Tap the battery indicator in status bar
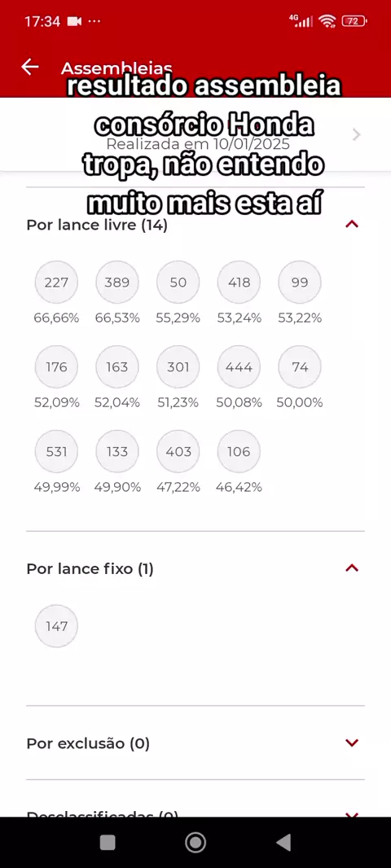This screenshot has width=391, height=868. (354, 21)
